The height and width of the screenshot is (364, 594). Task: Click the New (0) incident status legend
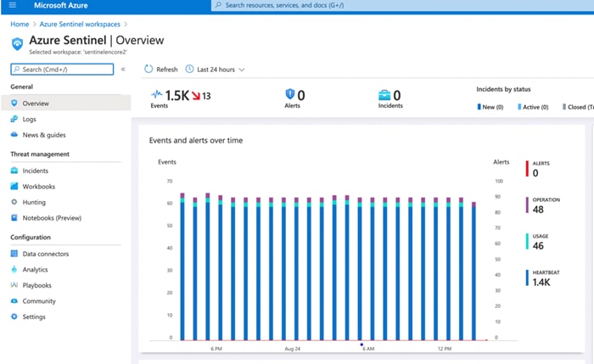tap(490, 107)
